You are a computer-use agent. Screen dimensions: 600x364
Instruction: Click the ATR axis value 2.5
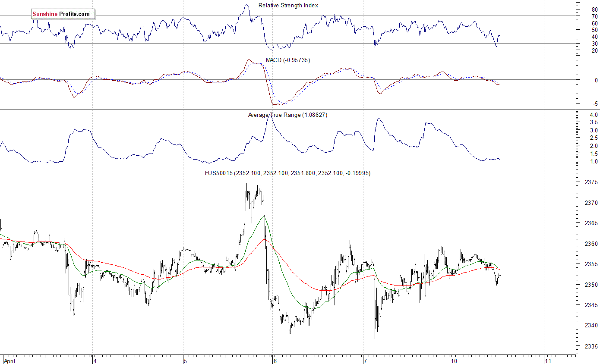click(594, 138)
